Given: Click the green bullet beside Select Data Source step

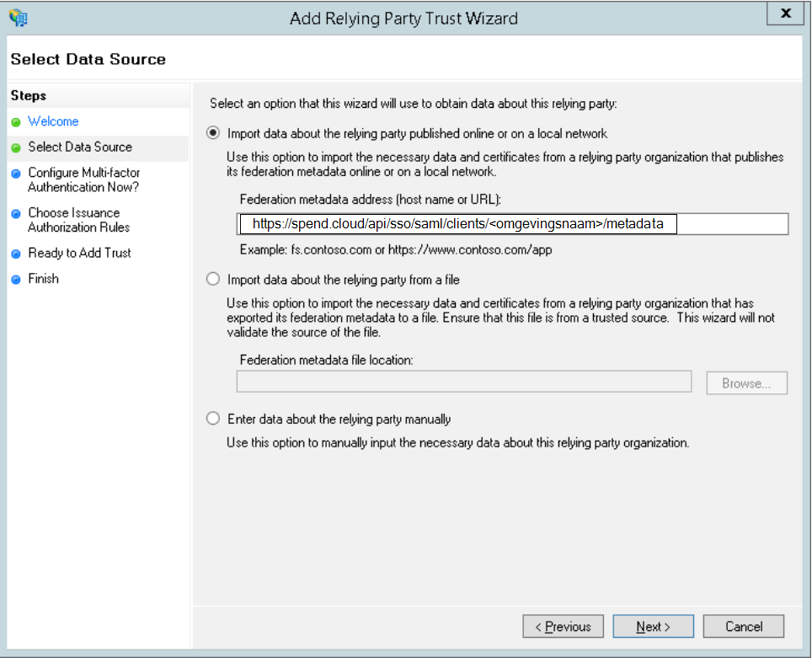Looking at the screenshot, I should click(x=16, y=147).
